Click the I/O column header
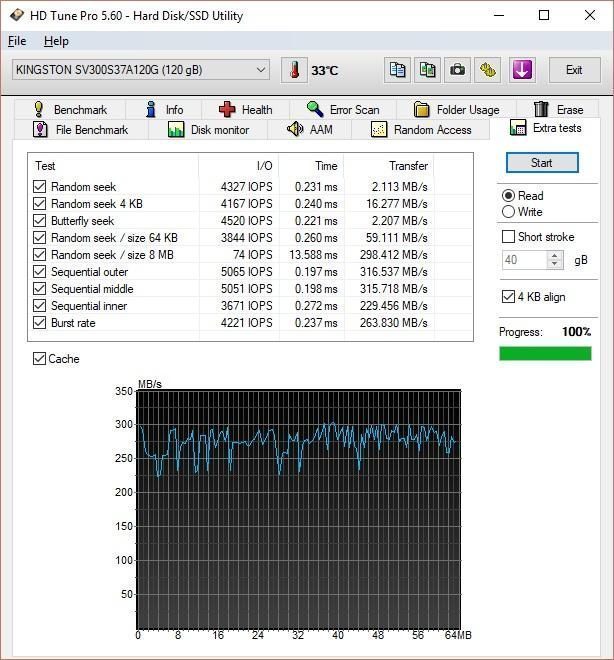Image resolution: width=614 pixels, height=660 pixels. tap(239, 166)
